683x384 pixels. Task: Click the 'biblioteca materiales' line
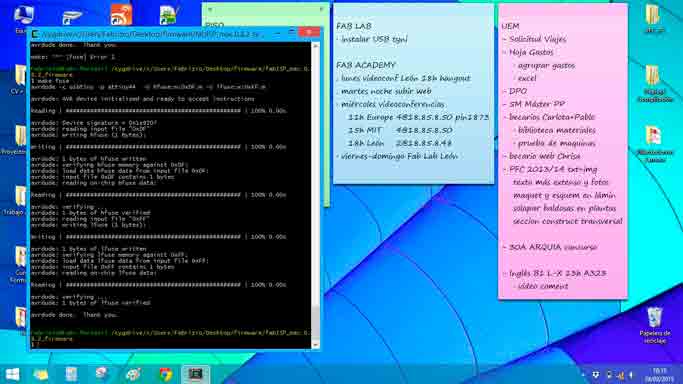556,130
